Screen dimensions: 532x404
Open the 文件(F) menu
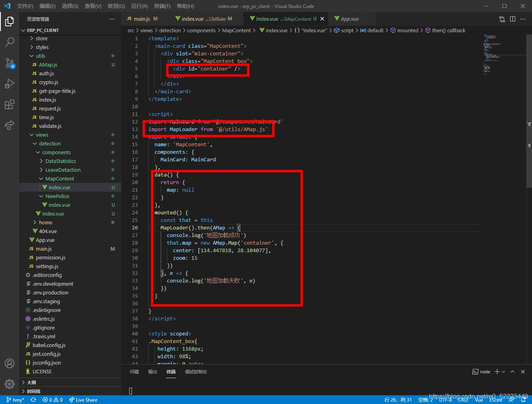click(x=25, y=6)
